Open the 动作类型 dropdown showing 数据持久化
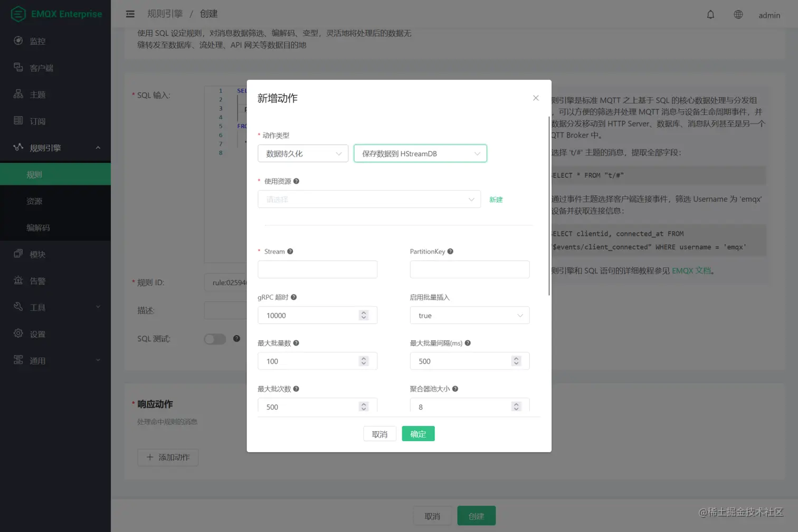The width and height of the screenshot is (798, 532). click(303, 153)
